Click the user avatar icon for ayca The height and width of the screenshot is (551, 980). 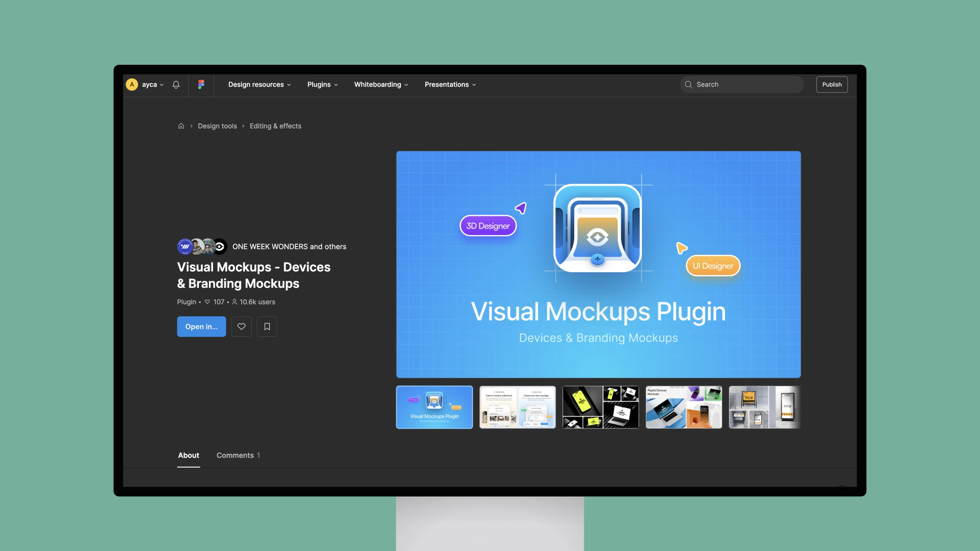132,84
